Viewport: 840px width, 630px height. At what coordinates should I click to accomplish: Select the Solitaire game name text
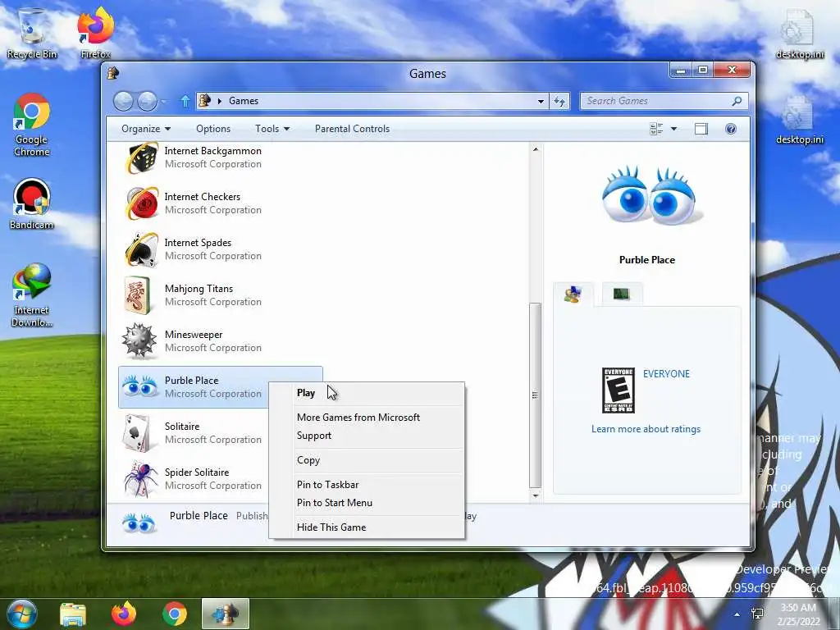[181, 427]
